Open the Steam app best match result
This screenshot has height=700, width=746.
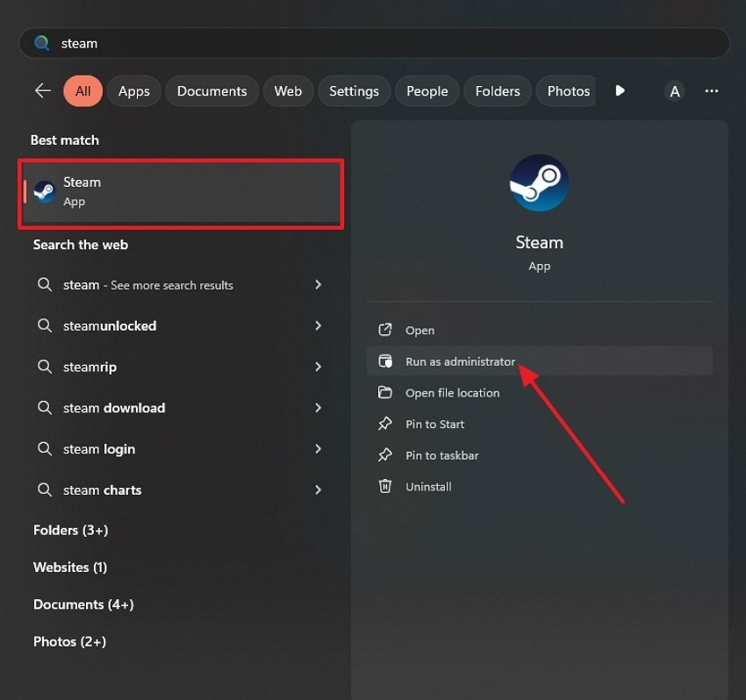[182, 194]
